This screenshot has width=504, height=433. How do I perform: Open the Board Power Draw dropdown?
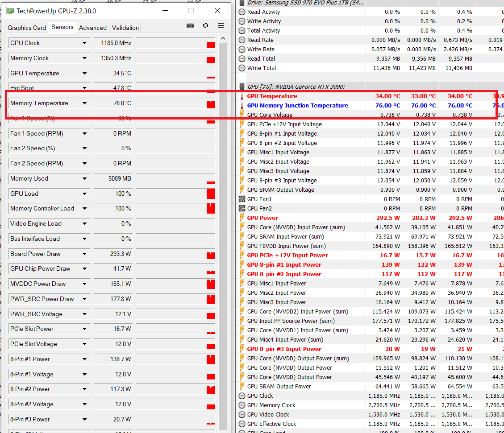84,254
